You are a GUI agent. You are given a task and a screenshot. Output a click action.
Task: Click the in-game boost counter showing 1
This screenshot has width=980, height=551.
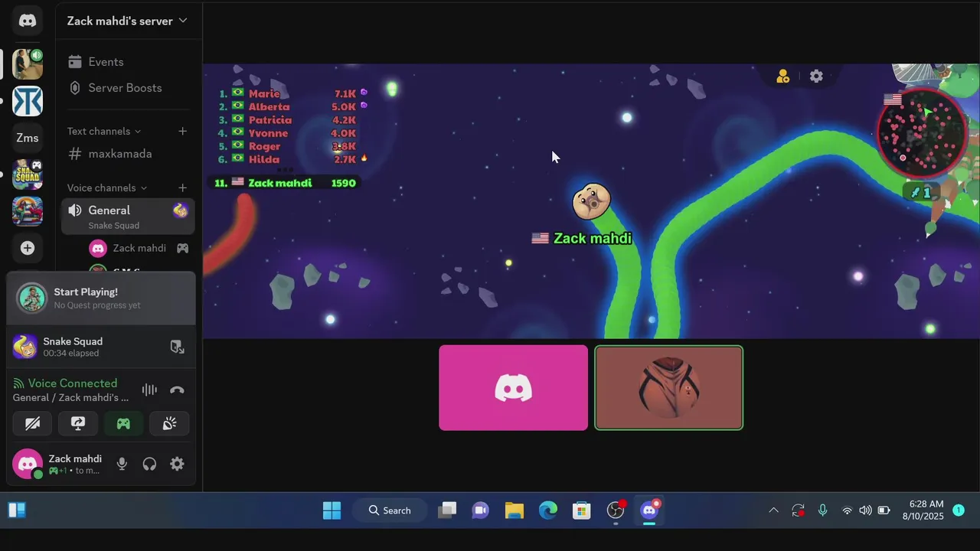click(x=922, y=192)
